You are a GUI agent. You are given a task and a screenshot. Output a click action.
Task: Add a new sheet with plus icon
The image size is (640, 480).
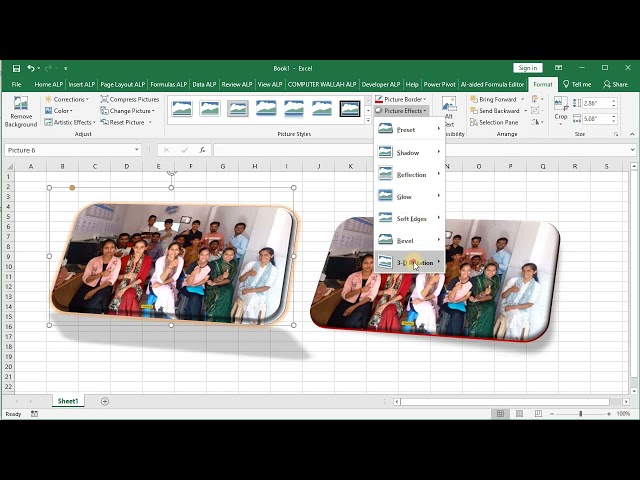point(105,402)
